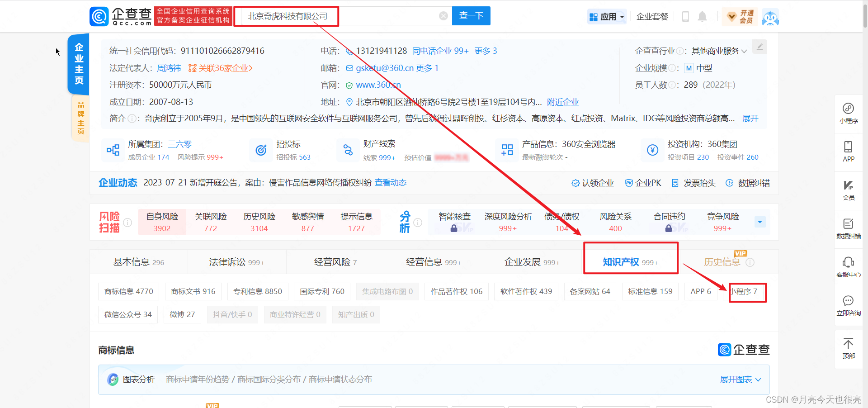Open website www.360.cn link

click(x=378, y=85)
